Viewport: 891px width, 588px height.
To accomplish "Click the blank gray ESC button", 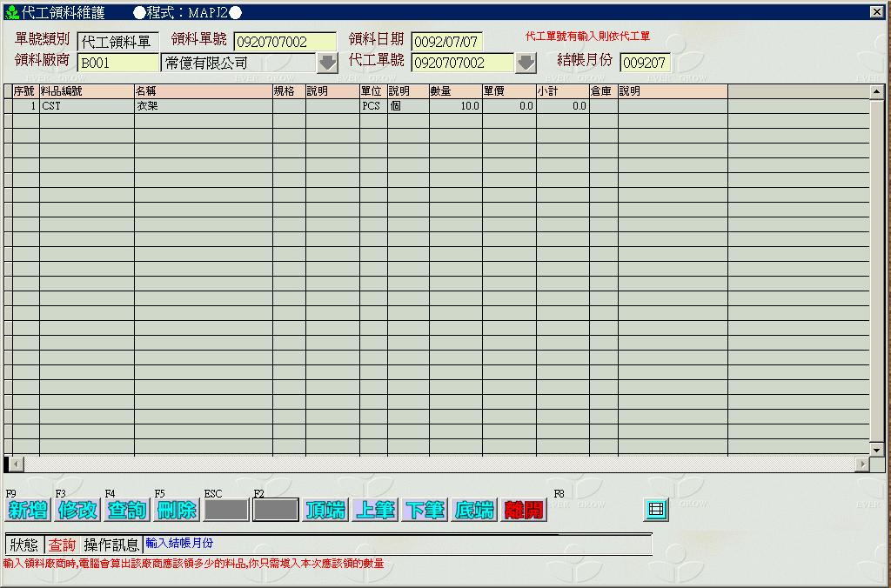I will pos(226,511).
